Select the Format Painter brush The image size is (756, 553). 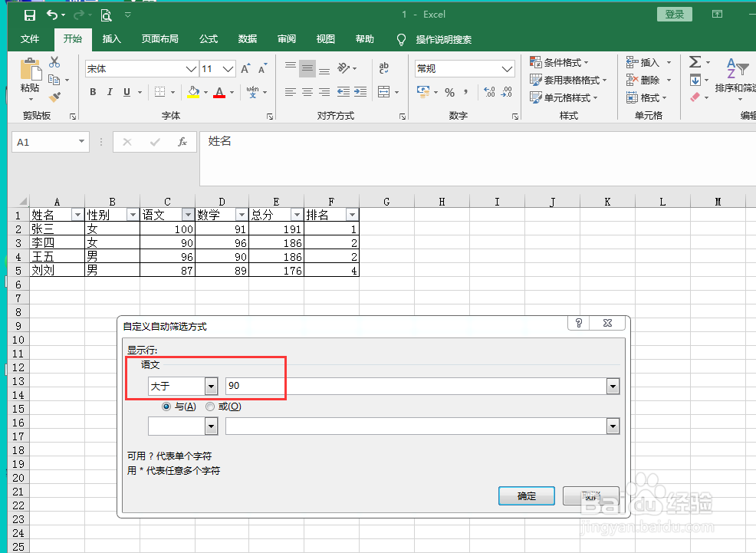point(54,97)
